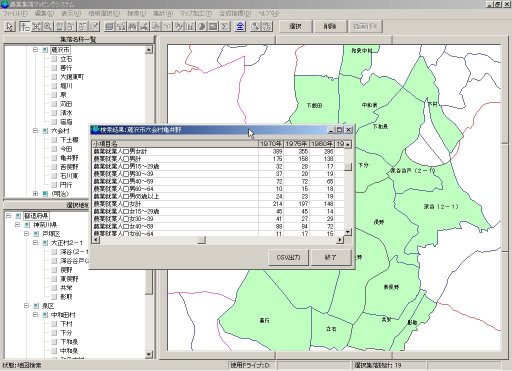Click the sigma summation toolbar icon
512x371 pixels.
pyautogui.click(x=225, y=26)
